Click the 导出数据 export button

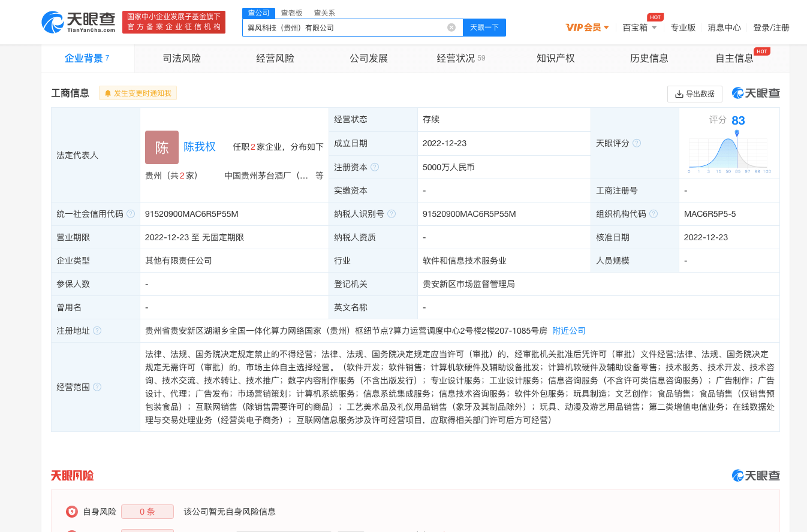pos(695,93)
